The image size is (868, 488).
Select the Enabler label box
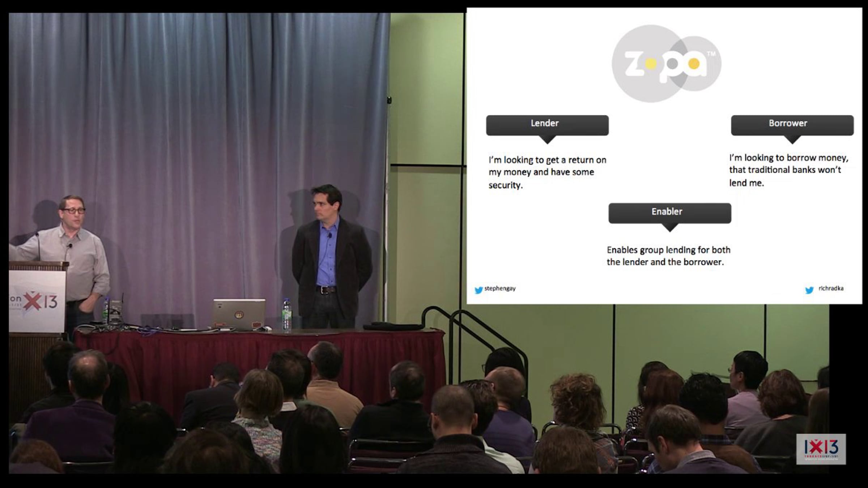tap(669, 213)
